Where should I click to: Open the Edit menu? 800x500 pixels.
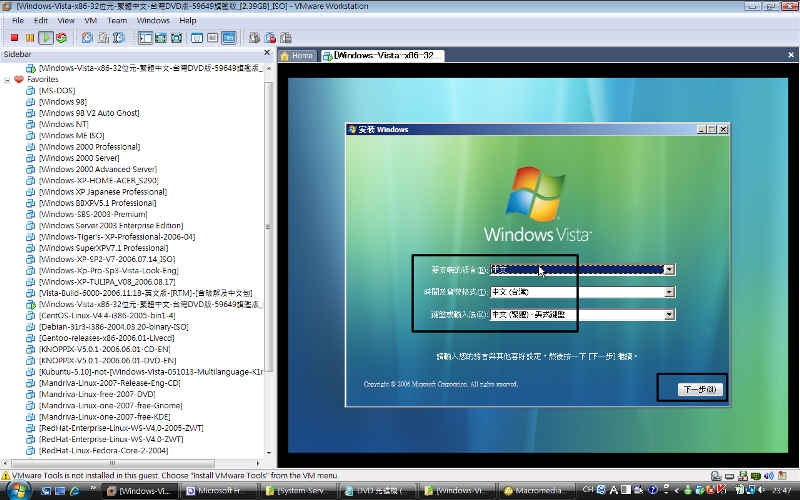(41, 20)
